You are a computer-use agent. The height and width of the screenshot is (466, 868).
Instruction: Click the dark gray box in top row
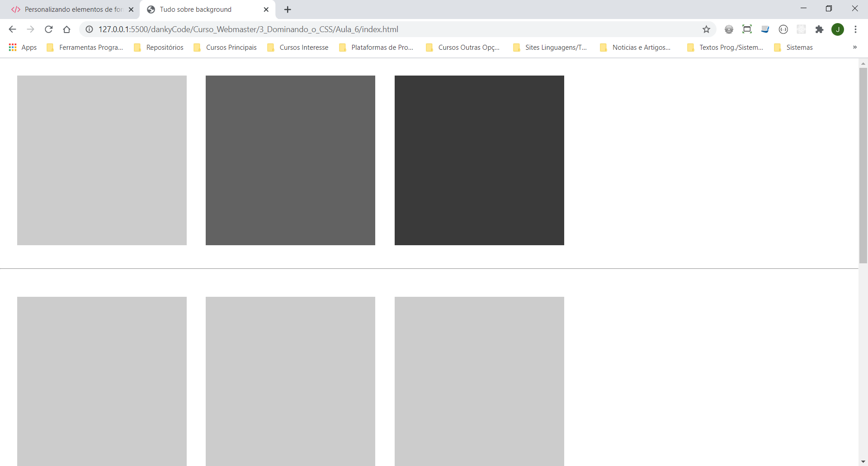click(479, 160)
